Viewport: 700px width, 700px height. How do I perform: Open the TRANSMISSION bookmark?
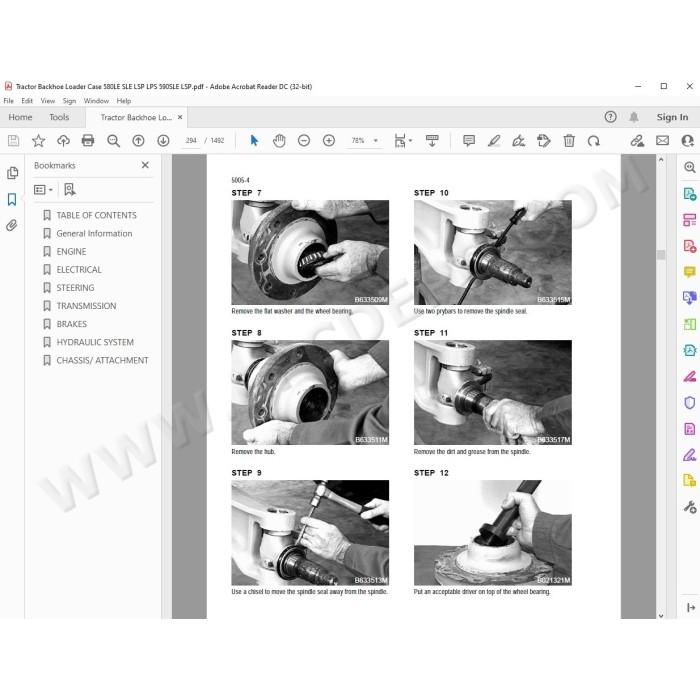pyautogui.click(x=86, y=306)
